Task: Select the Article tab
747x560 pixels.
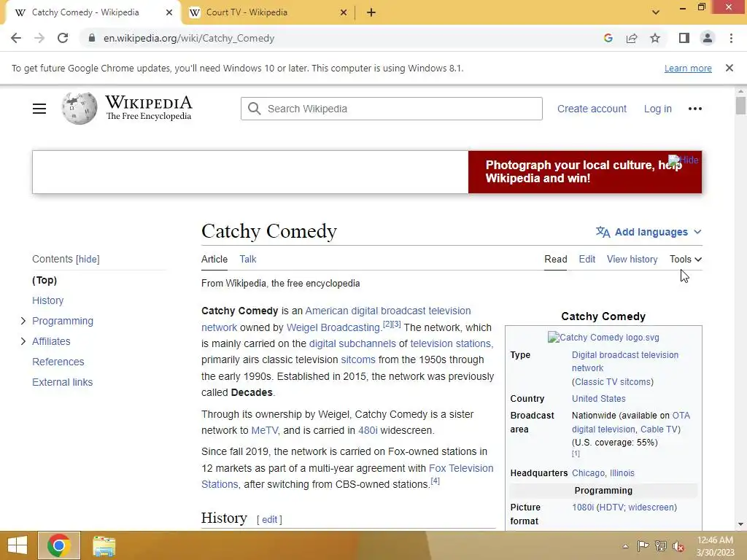Action: tap(214, 259)
